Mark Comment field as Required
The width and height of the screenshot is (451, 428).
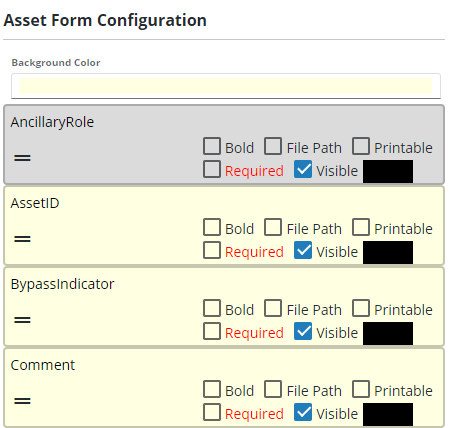(x=212, y=412)
